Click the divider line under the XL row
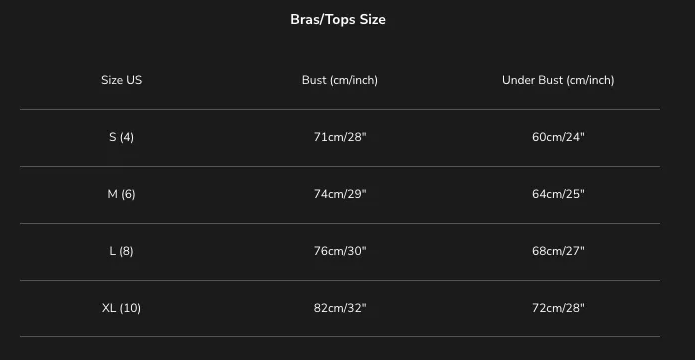 click(340, 336)
